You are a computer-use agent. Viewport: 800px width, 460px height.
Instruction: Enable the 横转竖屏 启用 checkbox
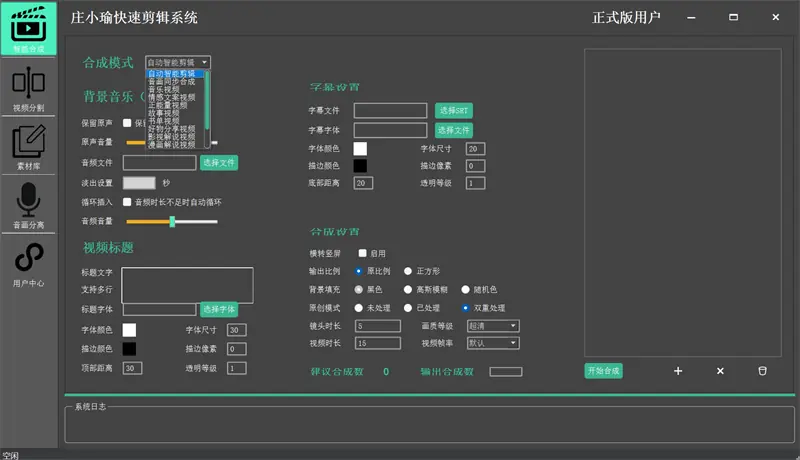pyautogui.click(x=362, y=253)
